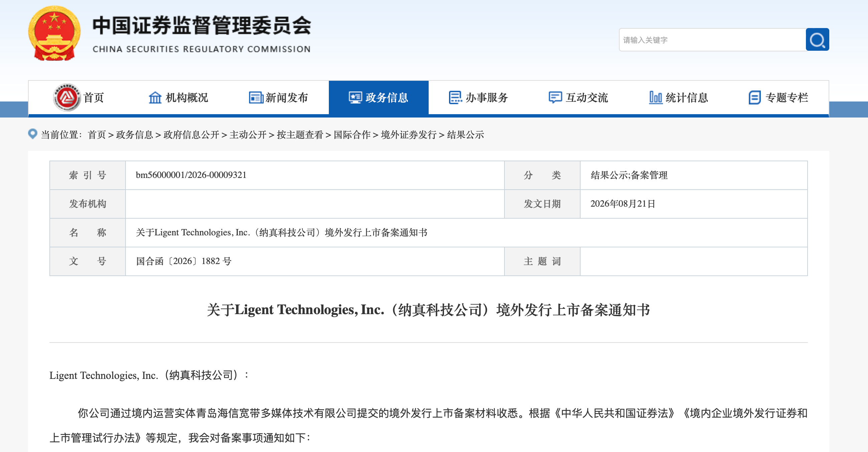Click the category value 结果公示;备案管理
This screenshot has height=452, width=868.
point(629,175)
